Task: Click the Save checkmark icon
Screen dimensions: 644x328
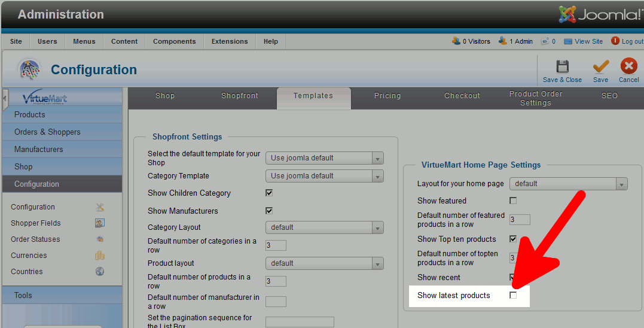Action: [600, 66]
